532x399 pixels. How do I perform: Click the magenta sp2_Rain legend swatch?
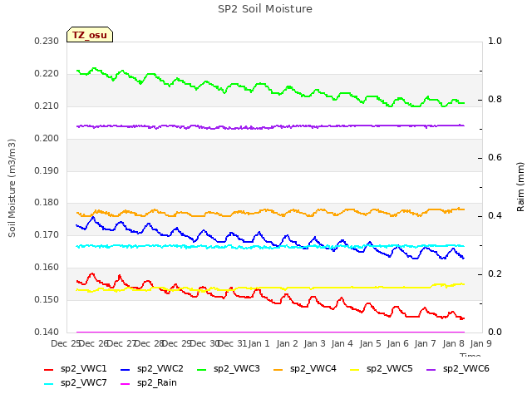[126, 384]
